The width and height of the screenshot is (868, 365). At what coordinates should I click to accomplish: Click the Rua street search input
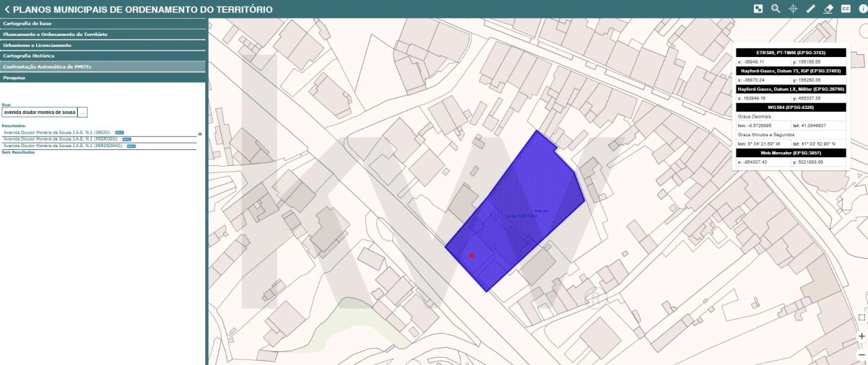40,113
